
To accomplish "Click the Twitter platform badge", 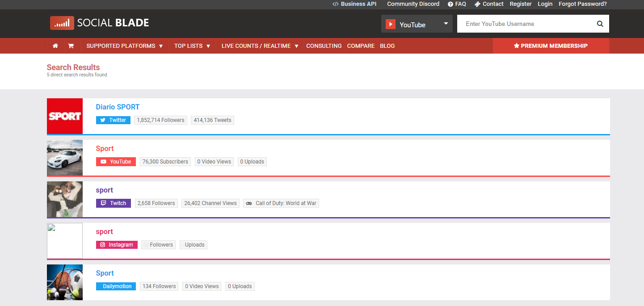I will click(113, 120).
